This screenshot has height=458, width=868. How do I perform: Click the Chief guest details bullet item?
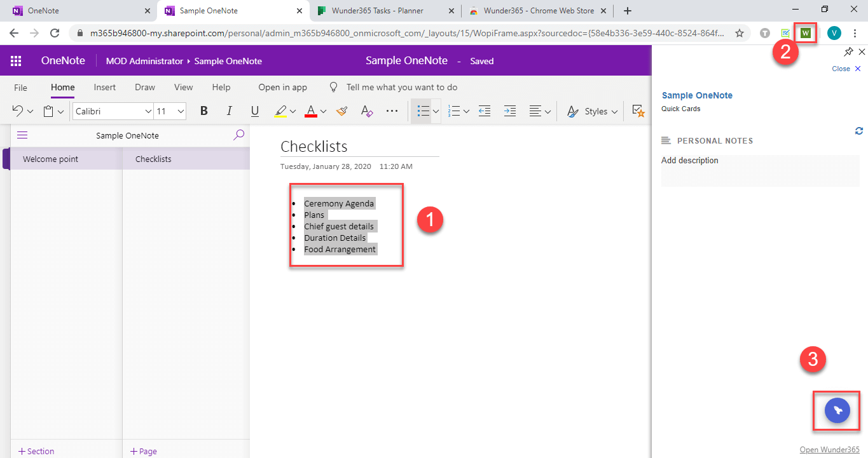click(x=339, y=226)
